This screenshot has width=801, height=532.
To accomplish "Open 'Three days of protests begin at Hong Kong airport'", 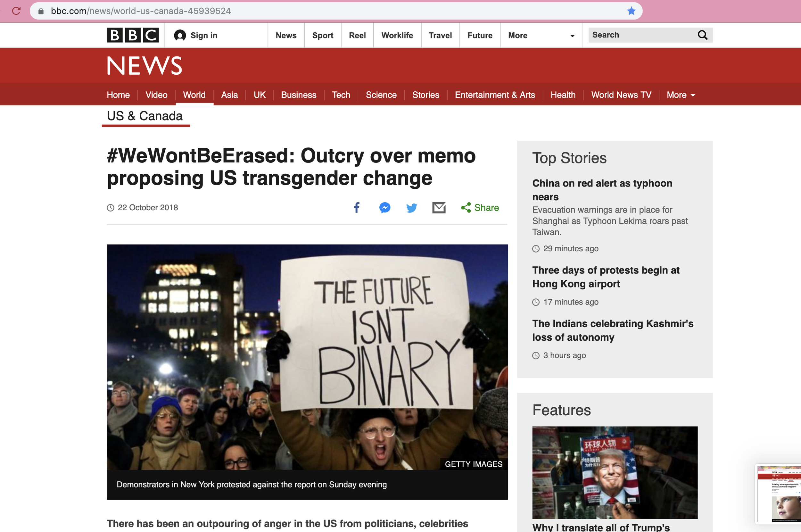I will pyautogui.click(x=606, y=277).
